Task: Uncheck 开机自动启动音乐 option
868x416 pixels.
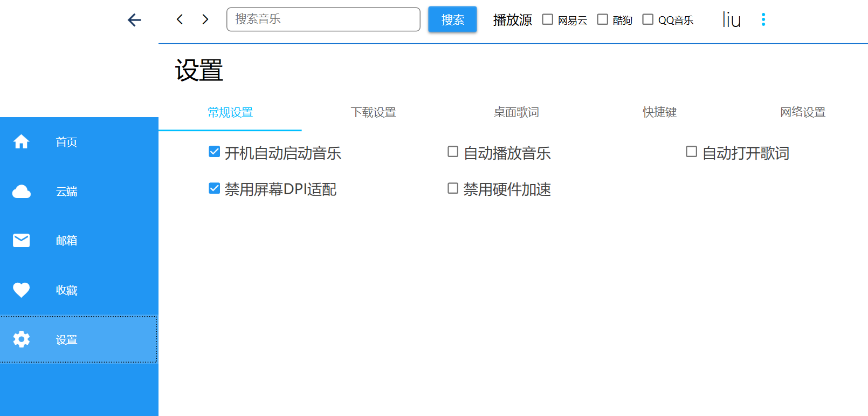Action: point(214,152)
